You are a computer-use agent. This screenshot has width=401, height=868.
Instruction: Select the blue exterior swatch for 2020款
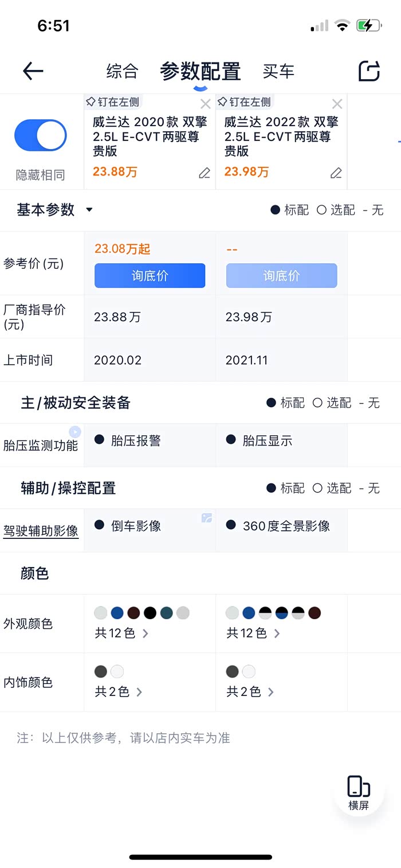(x=117, y=613)
